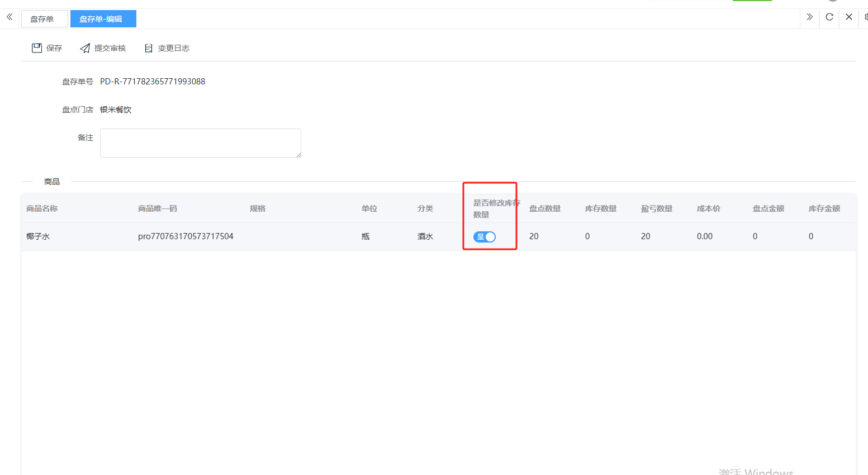Click the 盘点数量 value 20 in the row
868x475 pixels.
[x=534, y=236]
